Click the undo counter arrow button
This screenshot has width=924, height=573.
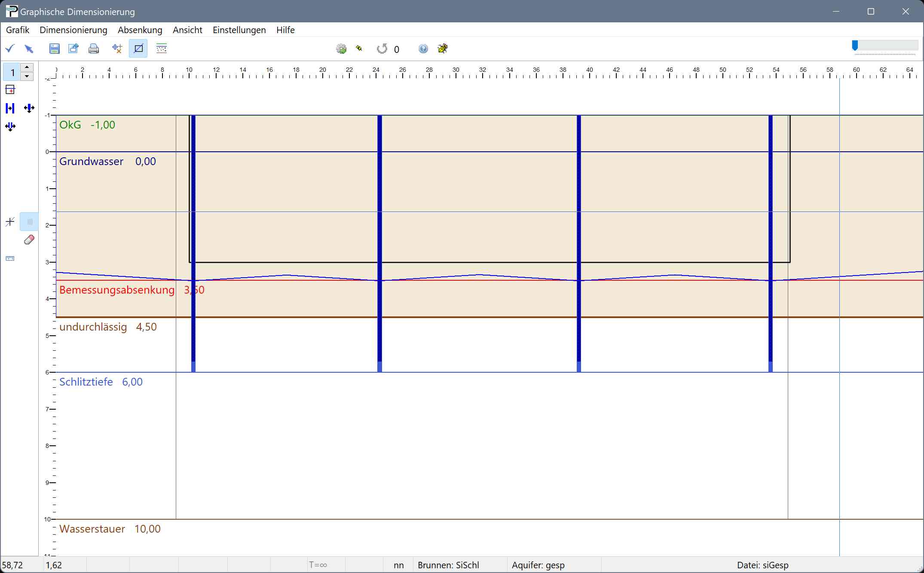coord(382,49)
